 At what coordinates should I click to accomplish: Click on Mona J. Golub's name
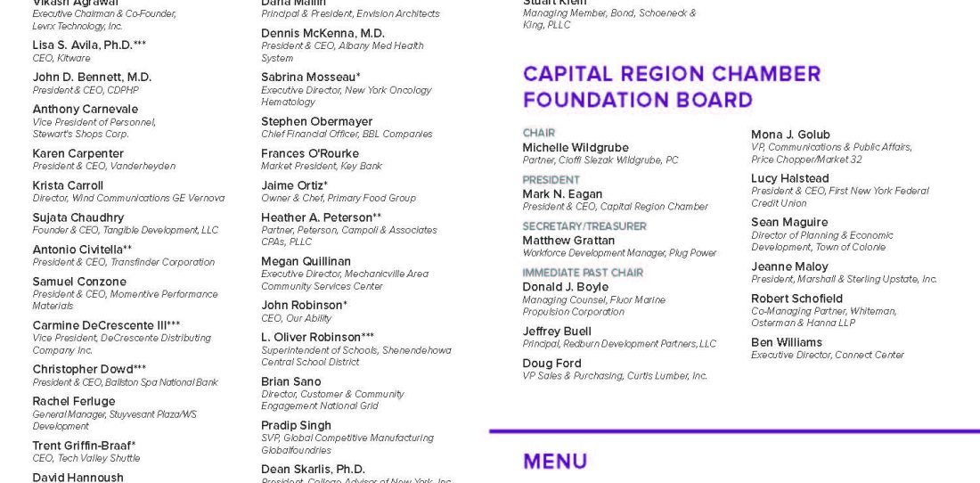(790, 135)
